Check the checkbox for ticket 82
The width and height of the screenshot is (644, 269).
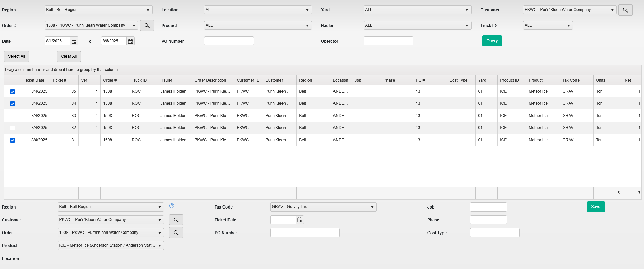tap(12, 128)
